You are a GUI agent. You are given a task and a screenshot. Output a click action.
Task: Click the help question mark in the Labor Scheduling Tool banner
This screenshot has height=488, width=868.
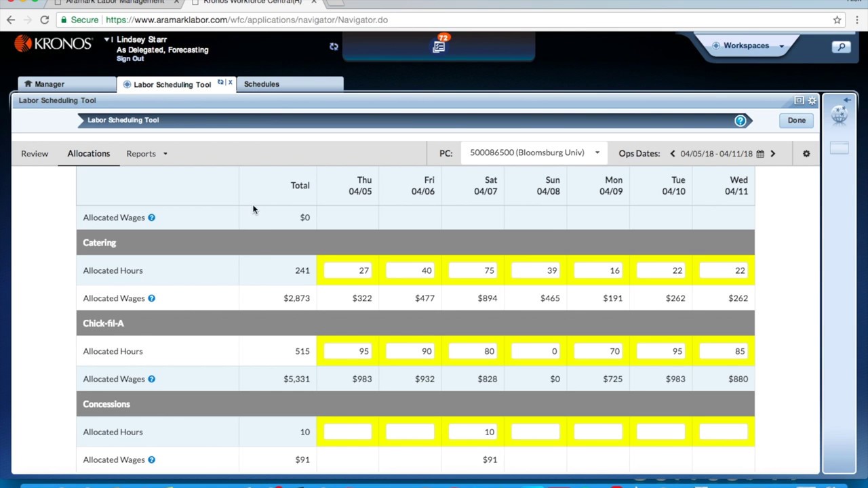[740, 121]
